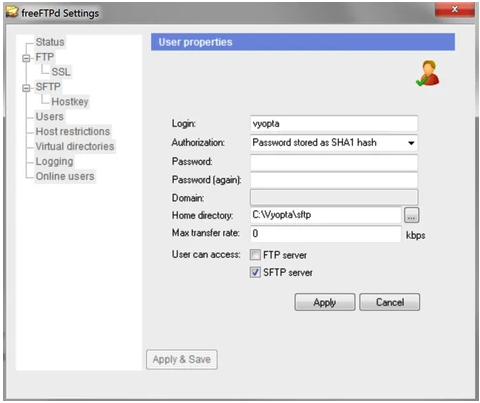Collapse the FTP tree node
This screenshot has width=480, height=403.
click(26, 58)
